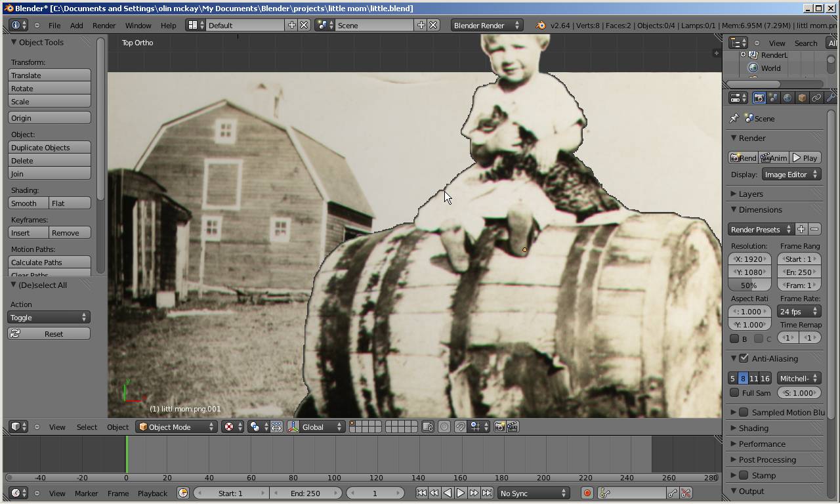This screenshot has width=840, height=504.
Task: Enable the Border (B) checkbox
Action: click(x=734, y=339)
